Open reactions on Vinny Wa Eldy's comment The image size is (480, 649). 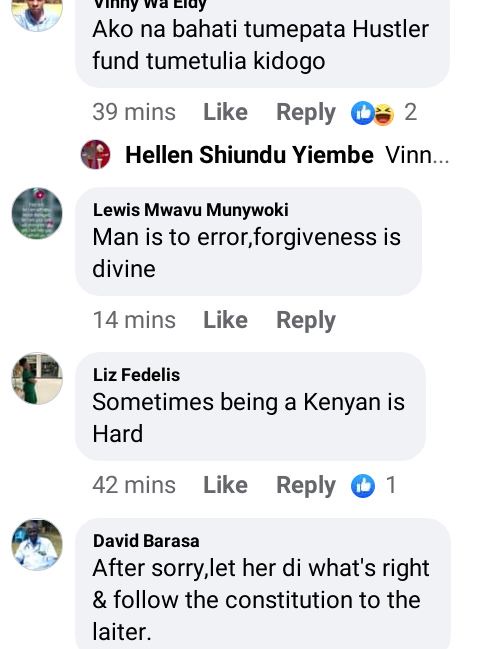(384, 113)
